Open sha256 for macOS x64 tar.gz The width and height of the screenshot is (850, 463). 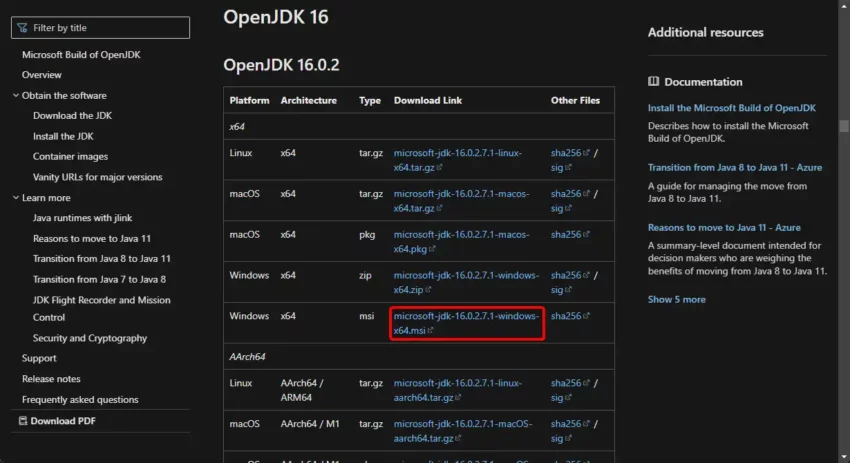pyautogui.click(x=570, y=194)
